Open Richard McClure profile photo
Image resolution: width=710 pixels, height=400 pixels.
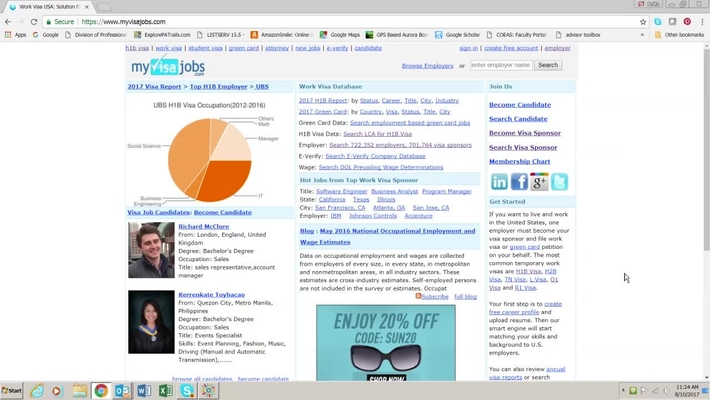tap(151, 250)
